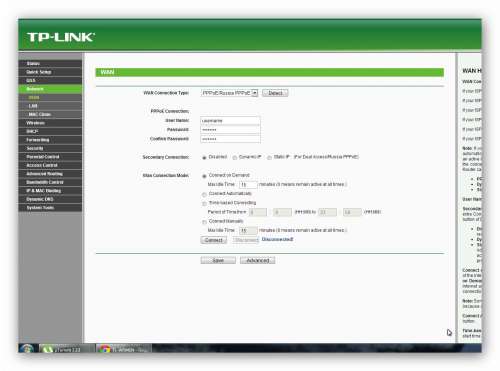This screenshot has height=371, width=500.
Task: Click the Connect button
Action: coord(214,240)
